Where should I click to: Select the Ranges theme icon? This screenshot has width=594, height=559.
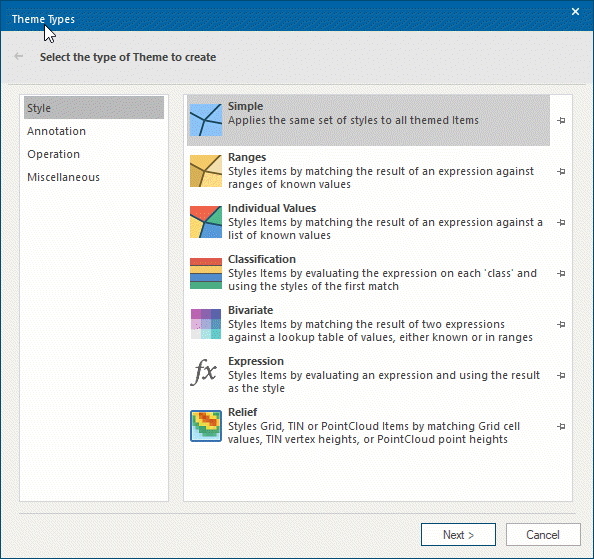(x=206, y=171)
